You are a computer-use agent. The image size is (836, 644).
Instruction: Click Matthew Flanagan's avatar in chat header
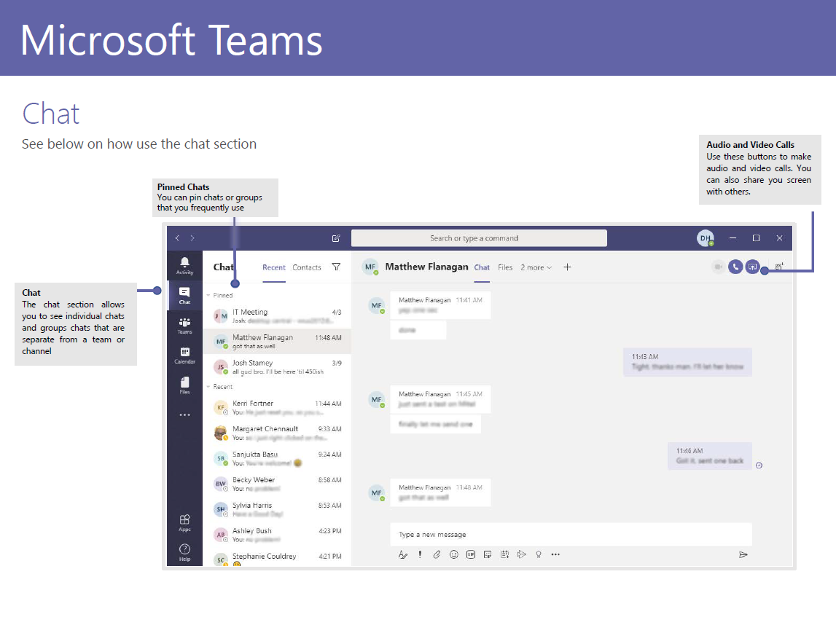(x=370, y=267)
